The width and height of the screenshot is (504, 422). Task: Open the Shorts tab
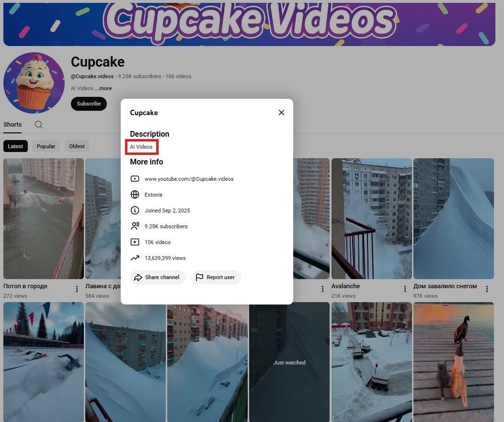(x=12, y=125)
